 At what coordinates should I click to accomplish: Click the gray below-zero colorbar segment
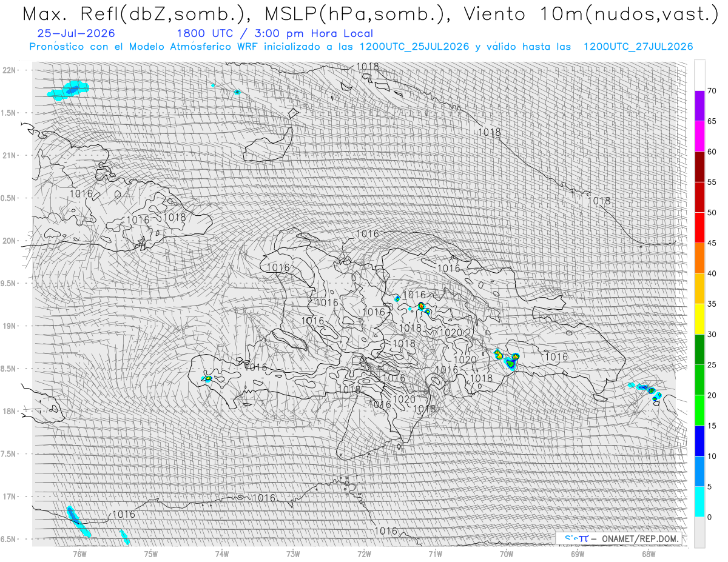[x=699, y=532]
